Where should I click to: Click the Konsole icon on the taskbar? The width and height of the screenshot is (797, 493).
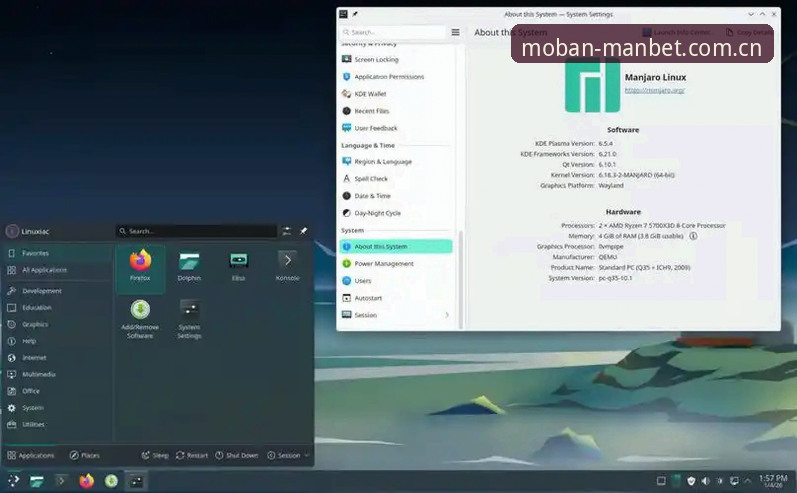(x=61, y=480)
